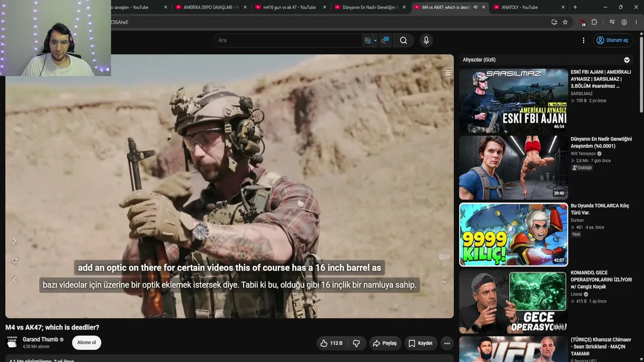Screen dimensions: 644x362
Task: Click the translate icon in search bar
Action: 368,40
